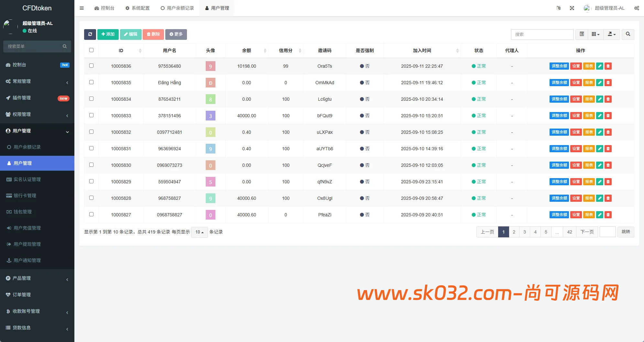The image size is (644, 342).
Task: Tick the select-all checkbox in table header
Action: (x=91, y=50)
